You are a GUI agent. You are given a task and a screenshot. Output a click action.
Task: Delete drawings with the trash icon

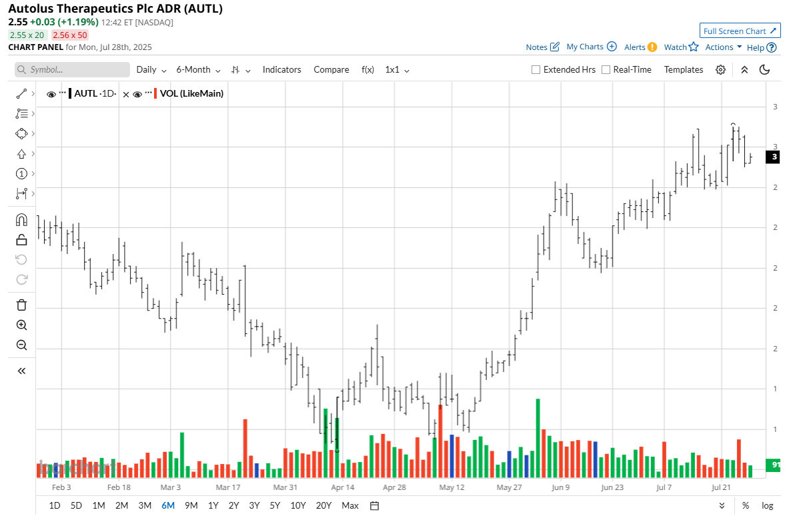coord(21,305)
